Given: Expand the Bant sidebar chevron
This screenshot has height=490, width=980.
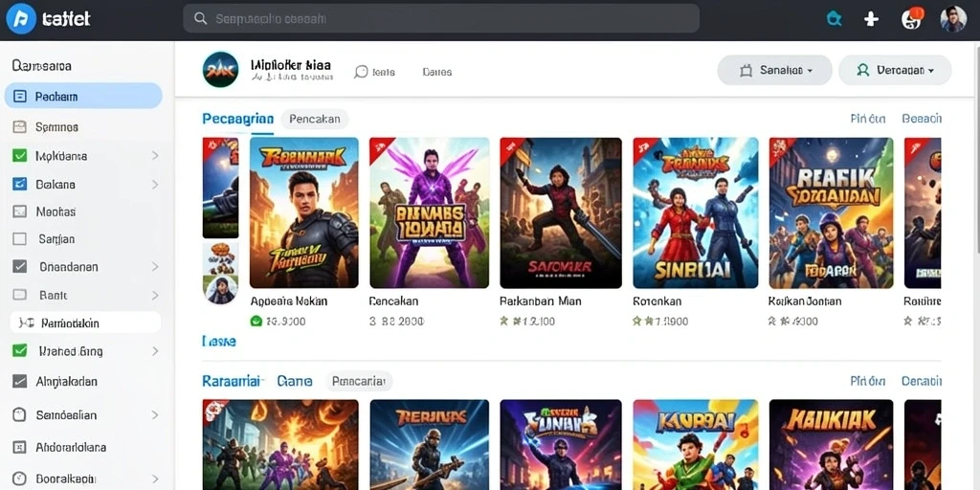Looking at the screenshot, I should pyautogui.click(x=155, y=295).
